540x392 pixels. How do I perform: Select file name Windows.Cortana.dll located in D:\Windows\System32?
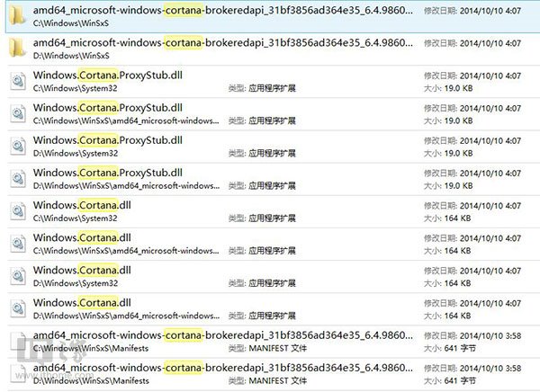tap(82, 270)
